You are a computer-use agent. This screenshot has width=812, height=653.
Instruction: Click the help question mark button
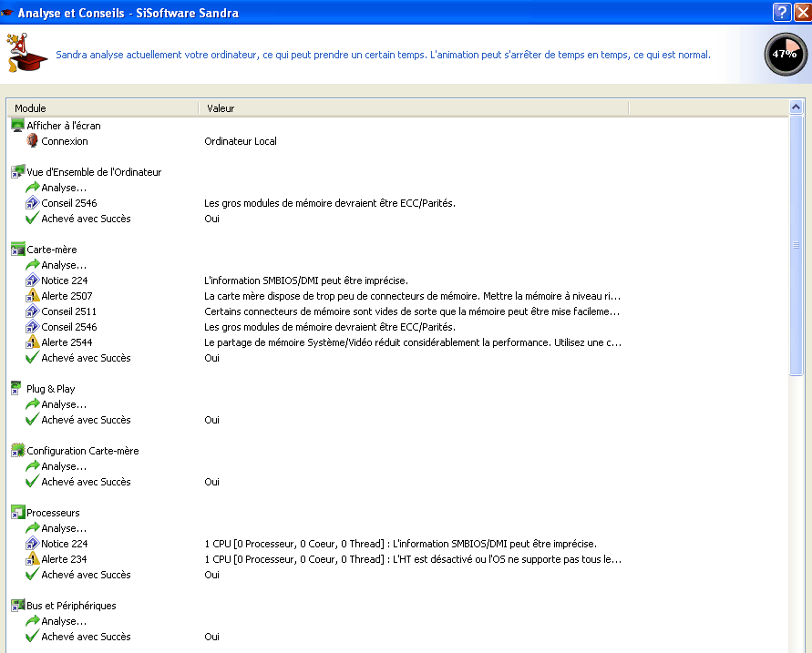(782, 11)
